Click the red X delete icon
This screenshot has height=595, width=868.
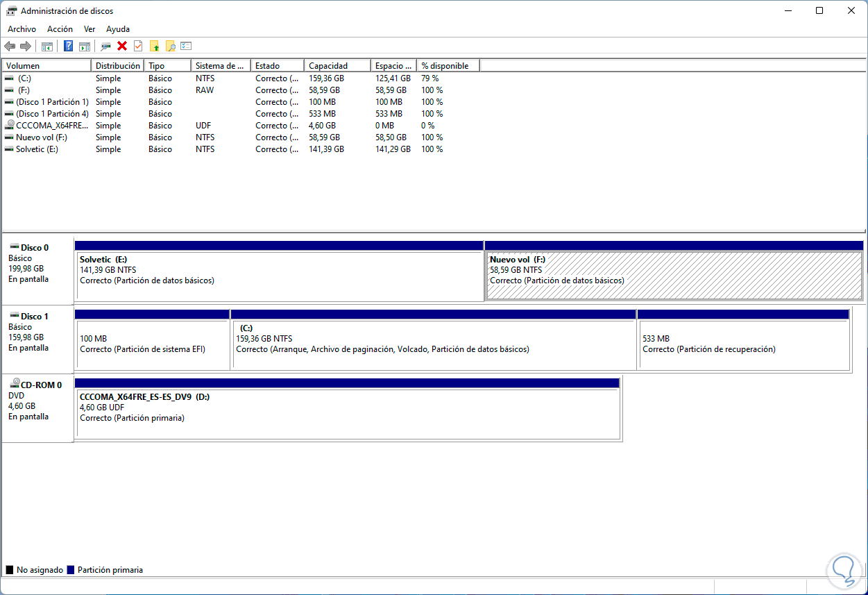tap(122, 47)
